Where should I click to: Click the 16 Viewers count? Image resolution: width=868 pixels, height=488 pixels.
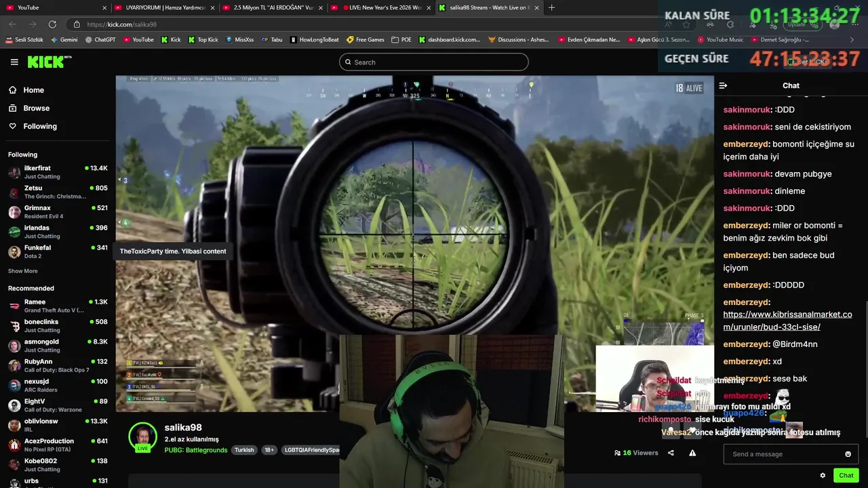coord(636,453)
